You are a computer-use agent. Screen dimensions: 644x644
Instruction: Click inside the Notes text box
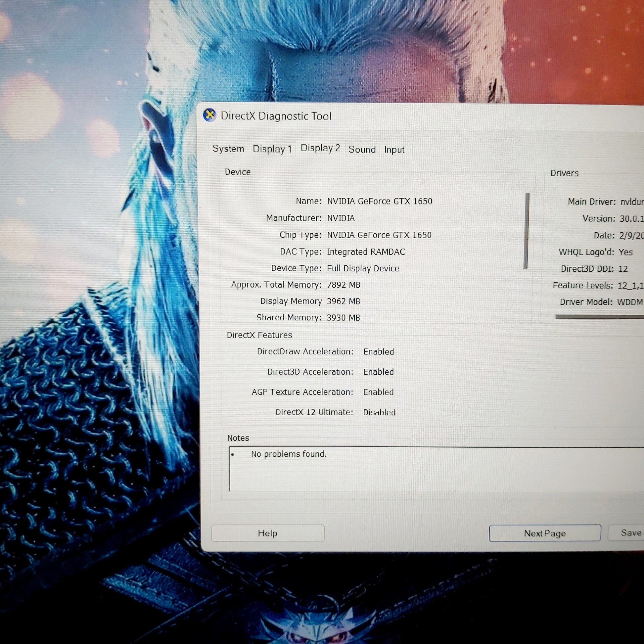[x=433, y=473]
